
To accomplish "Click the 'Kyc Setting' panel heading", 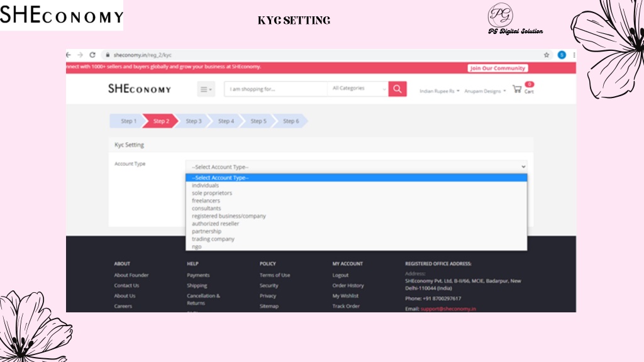I will [x=130, y=145].
